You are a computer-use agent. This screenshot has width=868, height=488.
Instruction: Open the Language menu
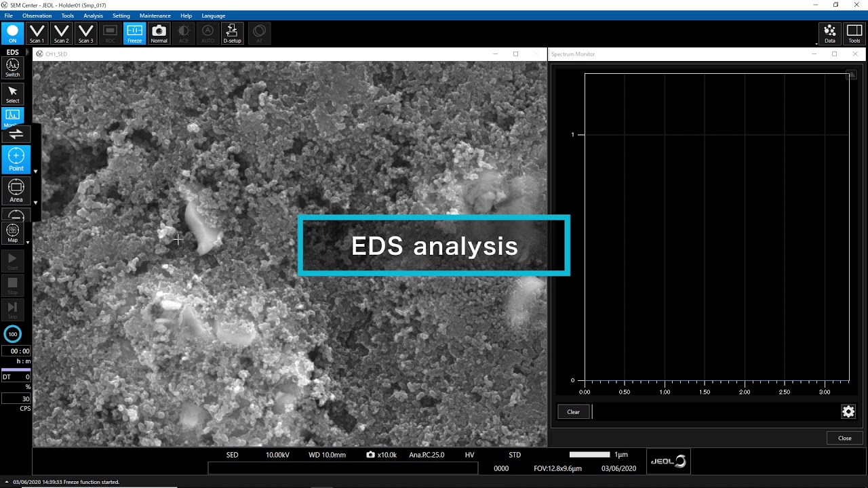(x=213, y=16)
